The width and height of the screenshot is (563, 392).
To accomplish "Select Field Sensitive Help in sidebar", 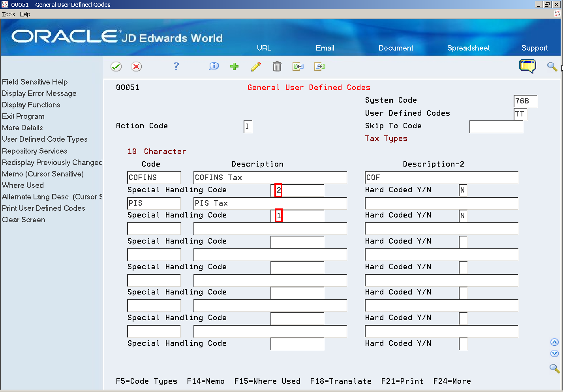I will pos(35,82).
